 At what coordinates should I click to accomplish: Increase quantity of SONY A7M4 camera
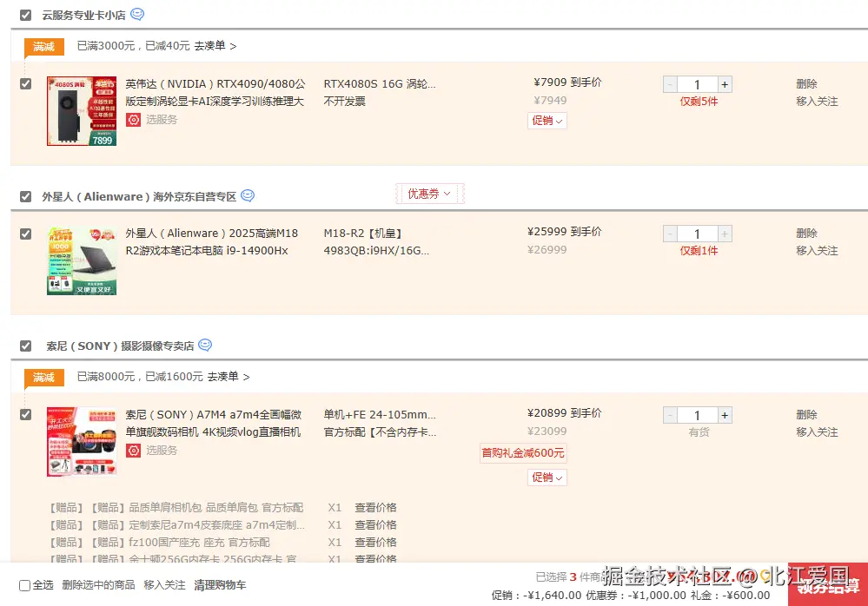[x=725, y=415]
